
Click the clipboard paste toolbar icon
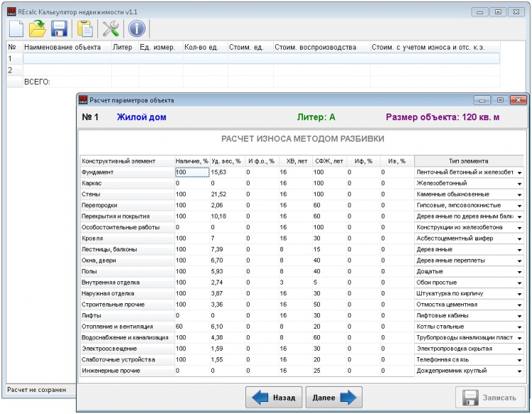pyautogui.click(x=85, y=28)
